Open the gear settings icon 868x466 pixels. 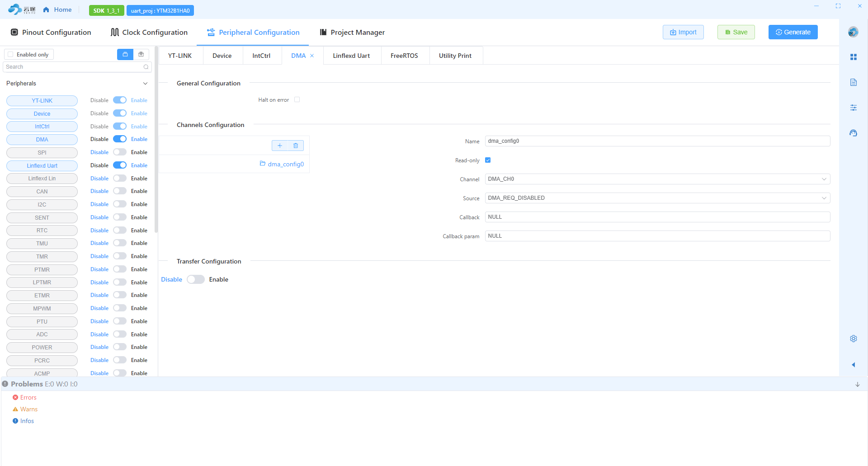click(x=854, y=339)
